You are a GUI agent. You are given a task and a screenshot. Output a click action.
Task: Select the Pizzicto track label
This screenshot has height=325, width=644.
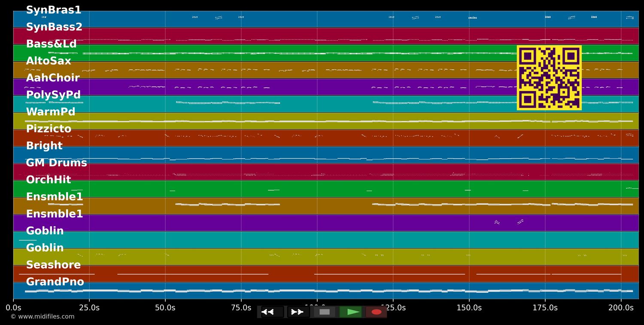pyautogui.click(x=49, y=129)
